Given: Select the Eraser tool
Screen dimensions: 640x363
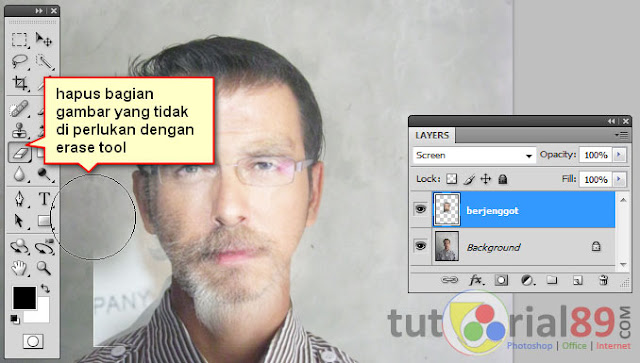Looking at the screenshot, I should point(19,153).
